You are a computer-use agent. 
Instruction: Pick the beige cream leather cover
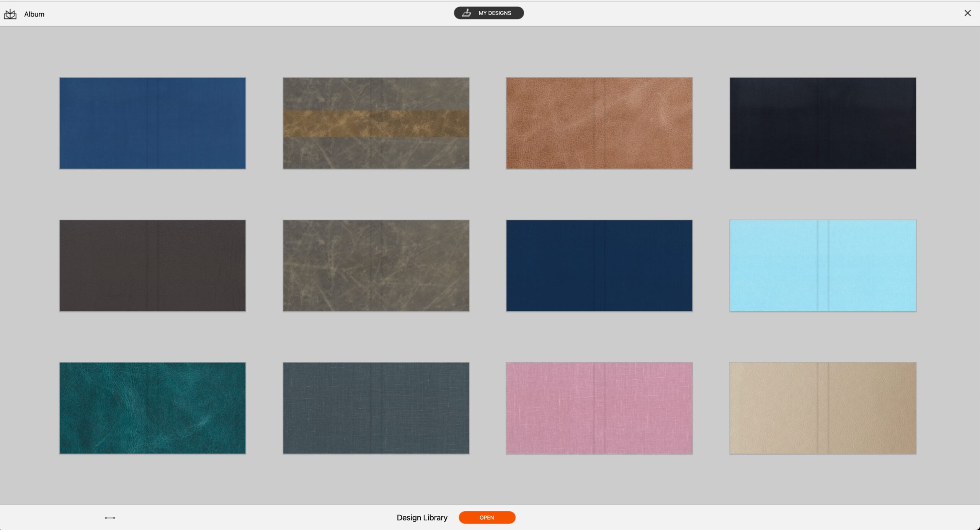click(823, 408)
